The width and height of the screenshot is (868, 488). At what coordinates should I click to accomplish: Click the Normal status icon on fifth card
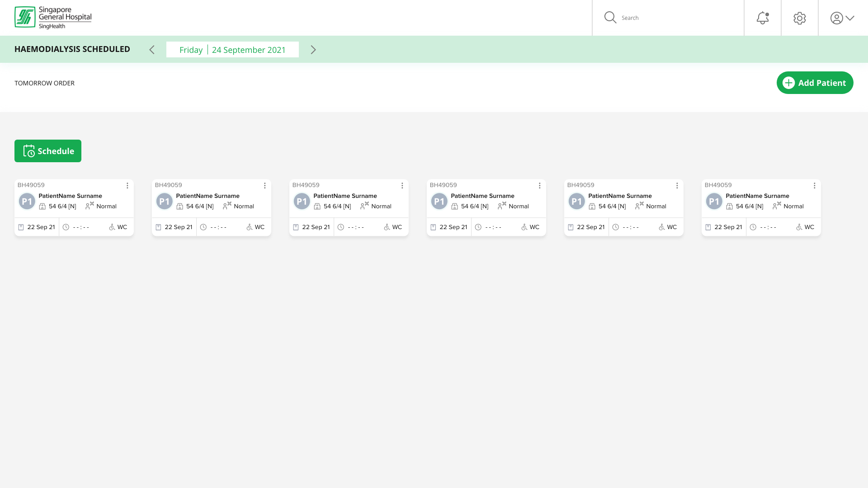[639, 206]
